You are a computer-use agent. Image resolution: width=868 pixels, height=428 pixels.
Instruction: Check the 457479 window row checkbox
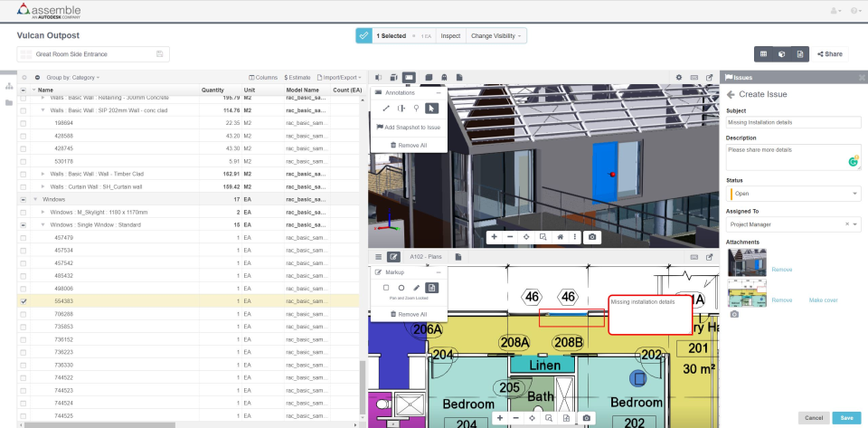24,238
